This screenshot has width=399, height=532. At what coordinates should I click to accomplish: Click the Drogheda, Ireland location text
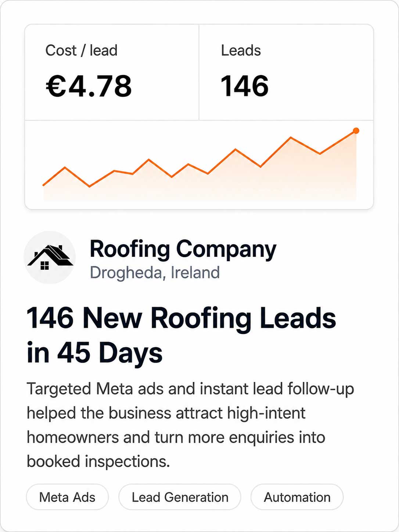(155, 273)
